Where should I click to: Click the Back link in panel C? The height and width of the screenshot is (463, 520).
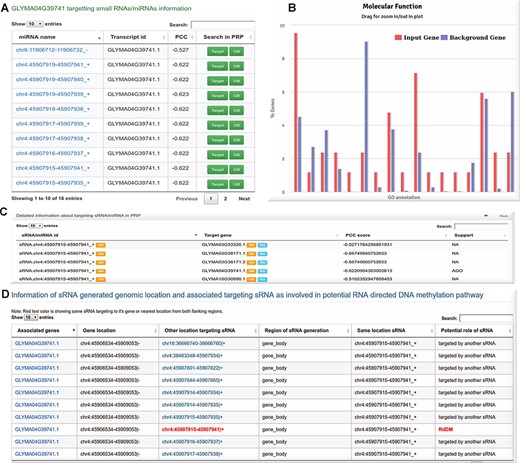pos(503,216)
